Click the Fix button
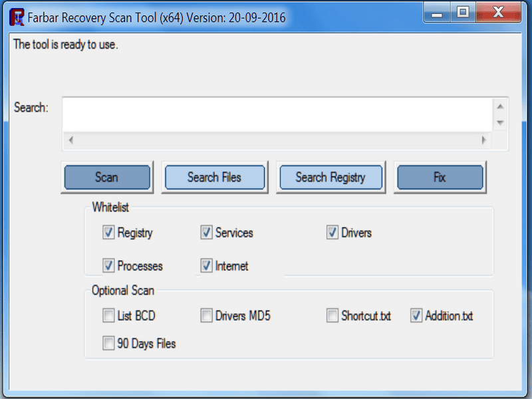The height and width of the screenshot is (399, 532). click(x=440, y=177)
